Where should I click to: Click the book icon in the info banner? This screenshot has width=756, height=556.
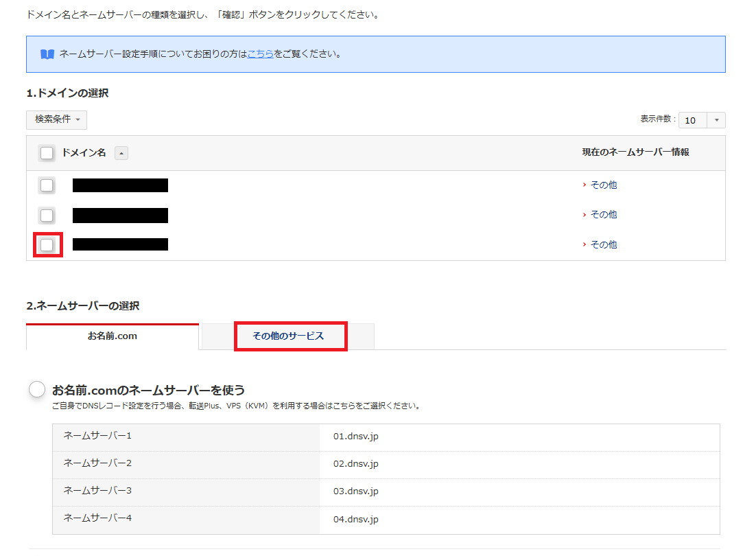pos(47,54)
